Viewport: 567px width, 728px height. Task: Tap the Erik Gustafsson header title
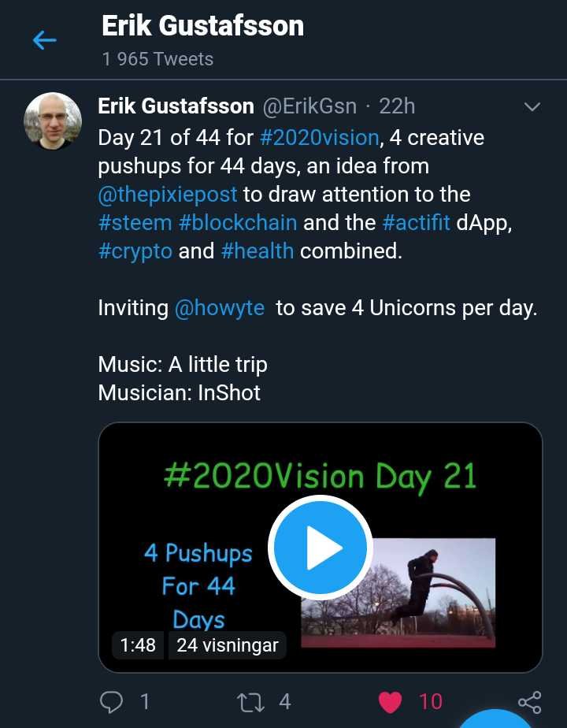202,26
